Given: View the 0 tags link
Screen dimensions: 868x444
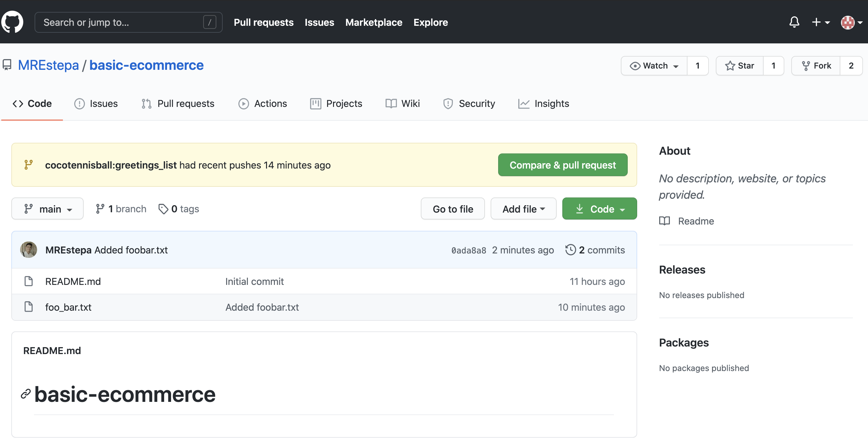Looking at the screenshot, I should tap(179, 209).
